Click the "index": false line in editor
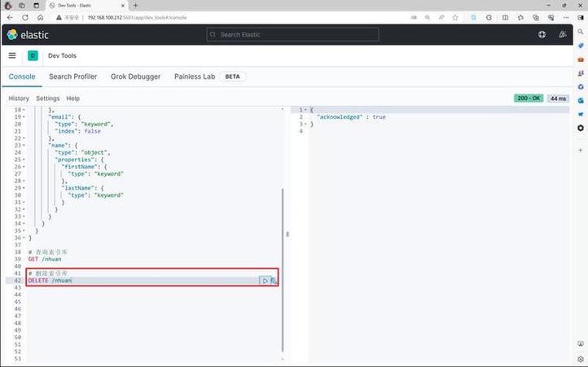The image size is (588, 367). click(x=77, y=131)
